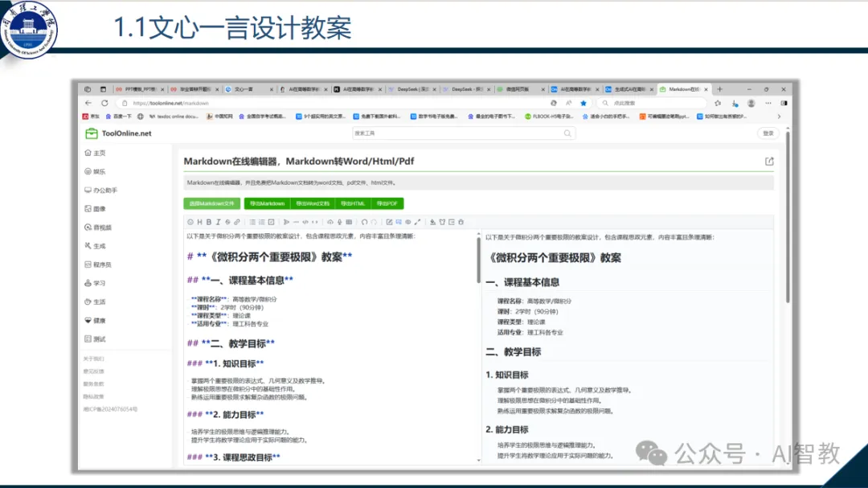Open a new browser tab with plus
This screenshot has height=488, width=868.
[x=719, y=89]
